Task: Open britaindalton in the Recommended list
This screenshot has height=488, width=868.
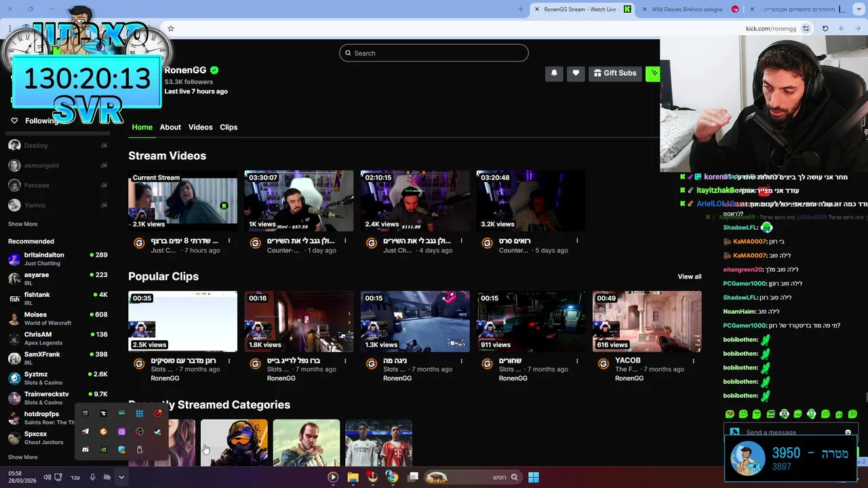Action: click(58, 259)
